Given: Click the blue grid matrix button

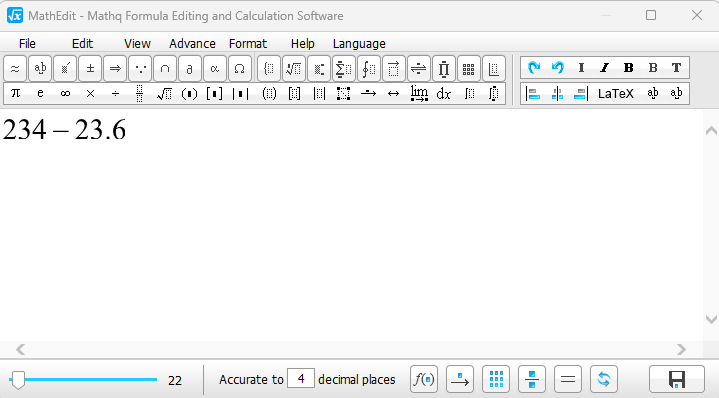Looking at the screenshot, I should pos(496,379).
